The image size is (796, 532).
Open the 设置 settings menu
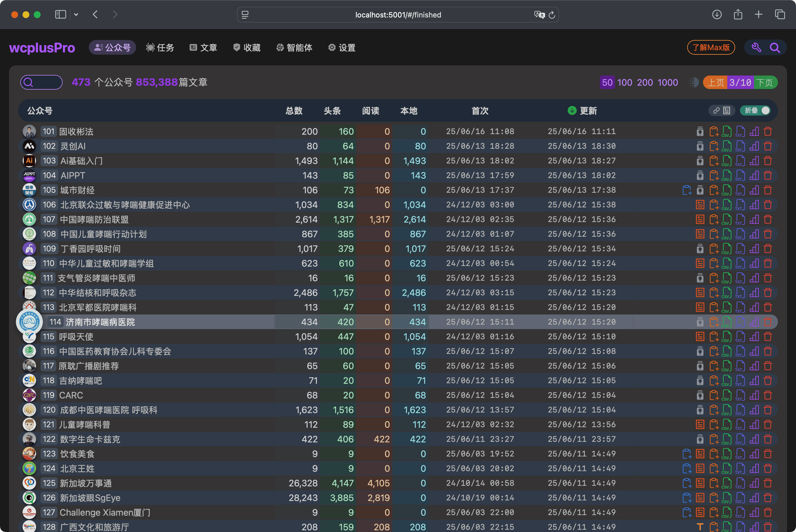[341, 48]
